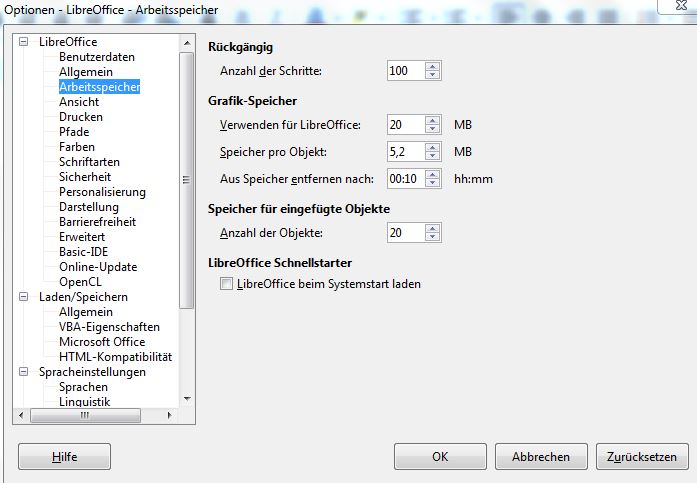Increase Aus Speicher entfernen nach time
The image size is (697, 483).
tap(433, 175)
